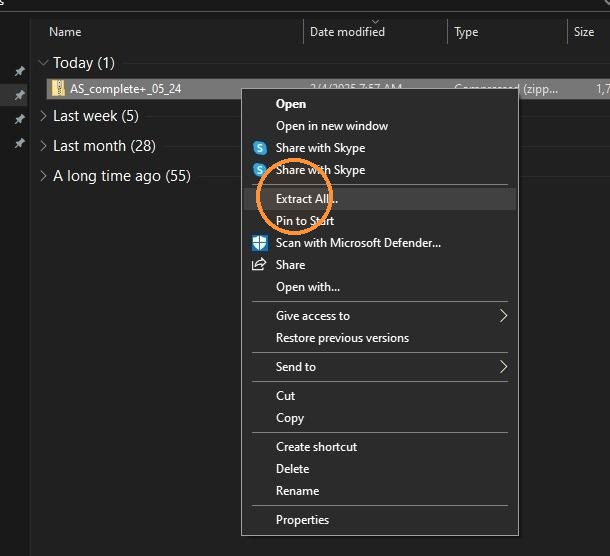The image size is (610, 556).
Task: Sort by the Size column header
Action: click(x=584, y=32)
